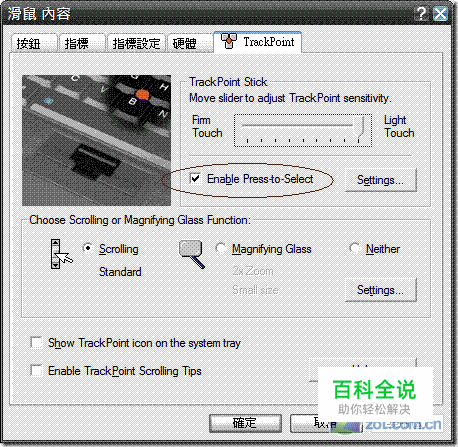Click the TrackPoint keyboard illustration image

tap(96, 140)
